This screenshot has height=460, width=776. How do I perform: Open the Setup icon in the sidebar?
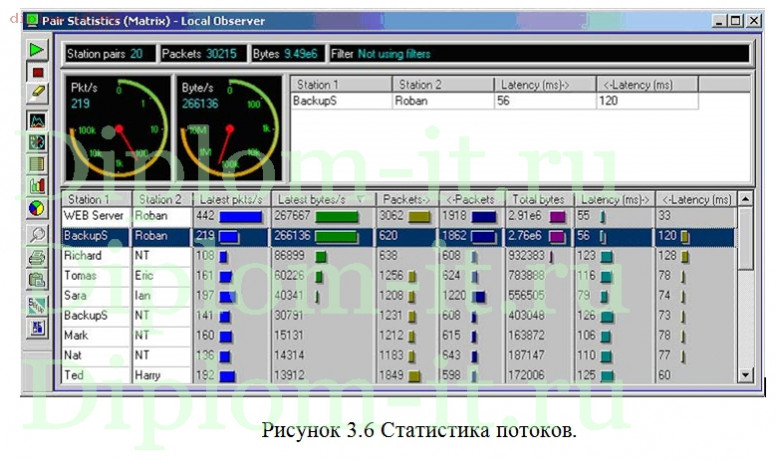click(37, 305)
